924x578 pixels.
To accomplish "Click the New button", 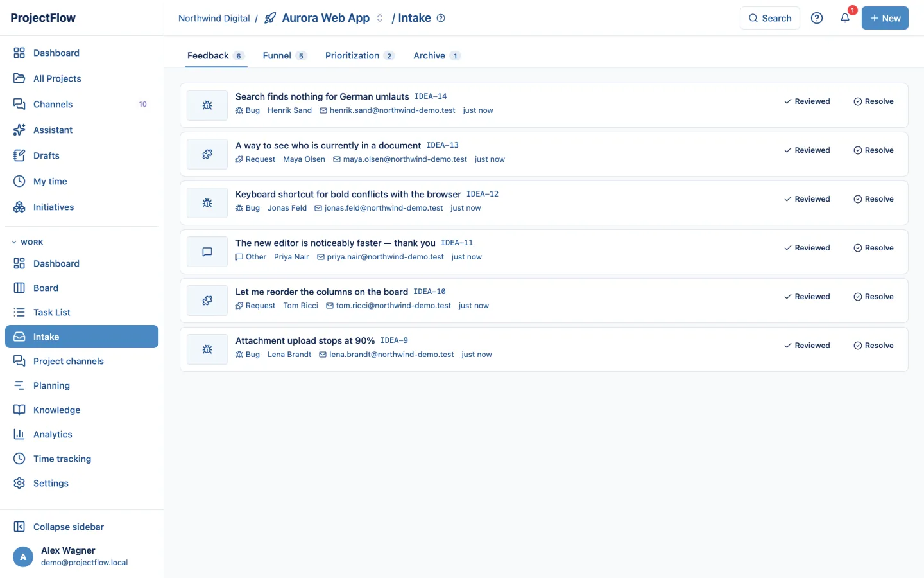I will [885, 18].
